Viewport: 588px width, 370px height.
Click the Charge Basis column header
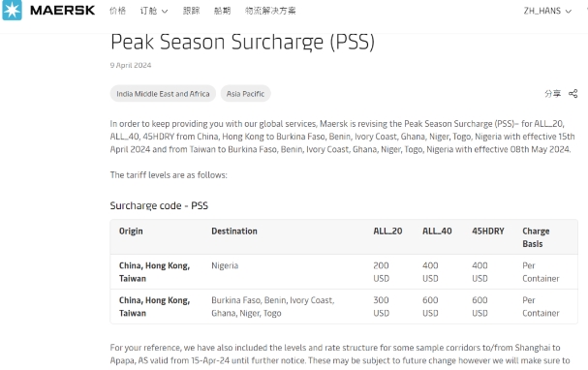(536, 237)
